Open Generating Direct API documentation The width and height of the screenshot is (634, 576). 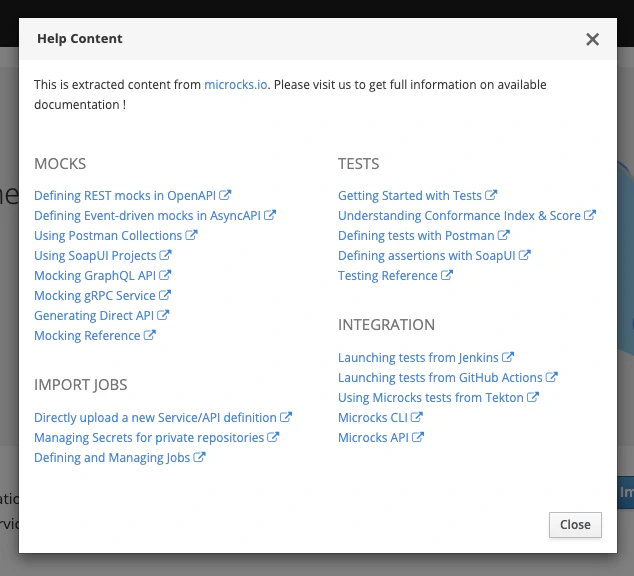click(x=94, y=316)
